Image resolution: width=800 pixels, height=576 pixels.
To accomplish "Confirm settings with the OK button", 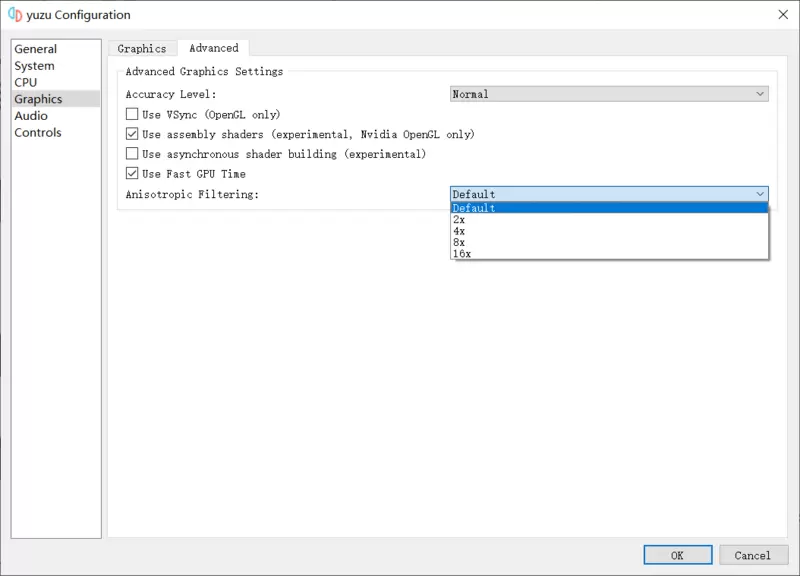I will [678, 555].
